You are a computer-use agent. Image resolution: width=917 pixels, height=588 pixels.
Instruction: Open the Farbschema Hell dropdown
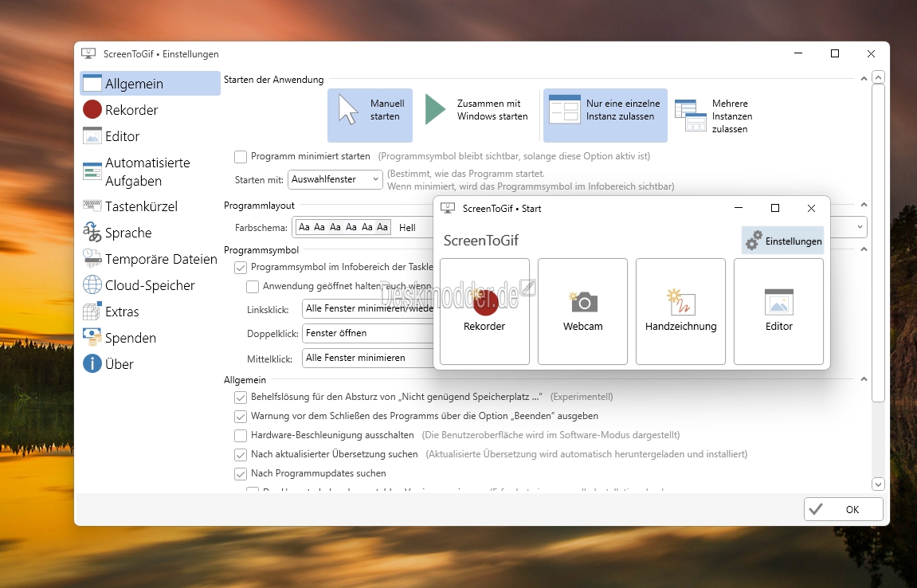point(859,227)
